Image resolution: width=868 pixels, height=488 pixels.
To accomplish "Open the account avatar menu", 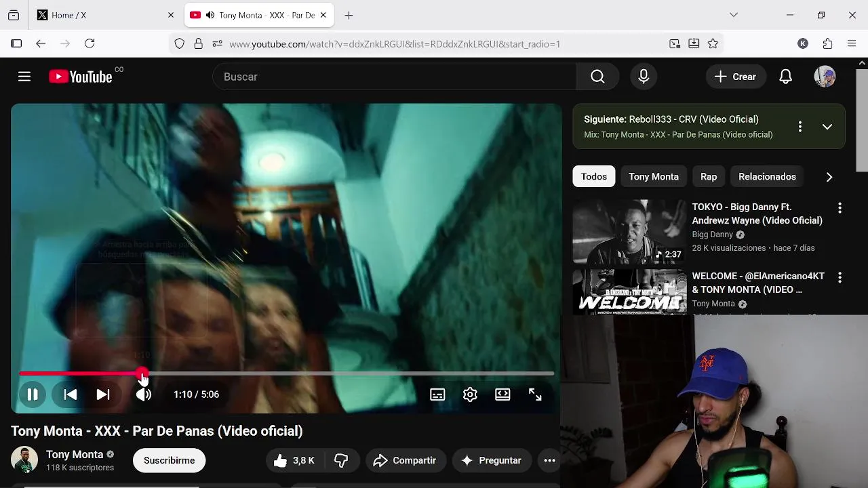I will click(825, 77).
